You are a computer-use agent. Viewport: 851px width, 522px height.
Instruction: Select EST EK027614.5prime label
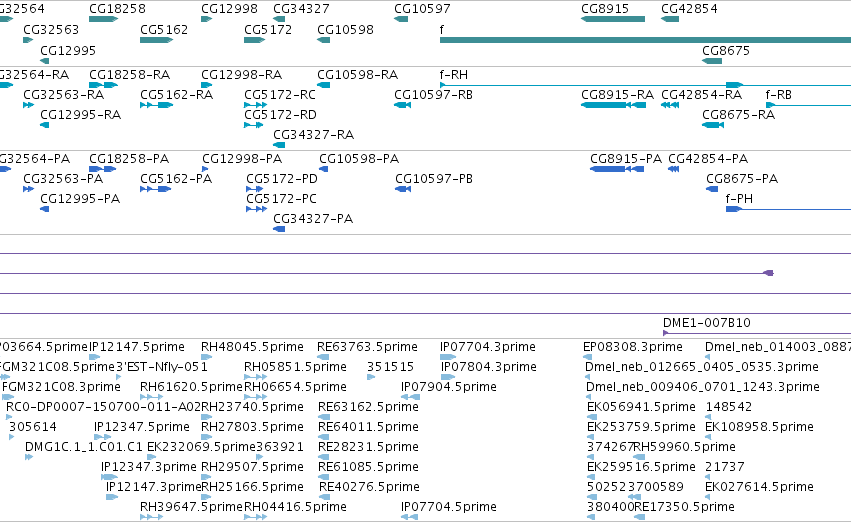pos(759,487)
